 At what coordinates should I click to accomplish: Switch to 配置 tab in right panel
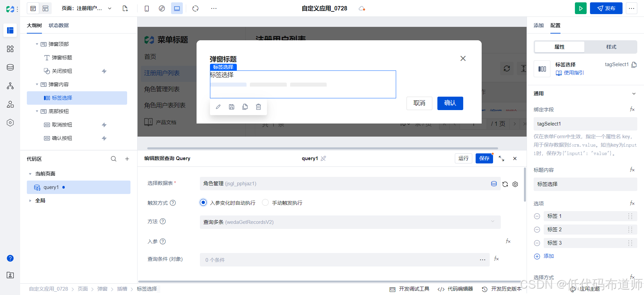tap(555, 26)
